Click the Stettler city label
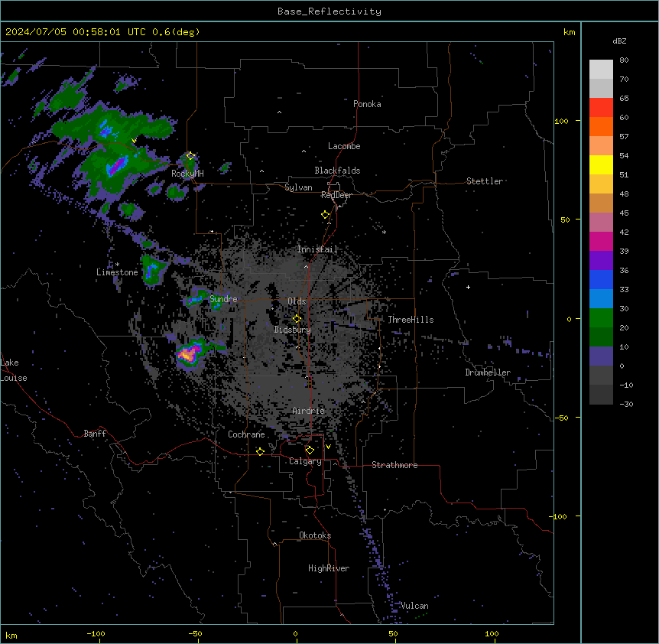The height and width of the screenshot is (644, 659). click(x=485, y=181)
